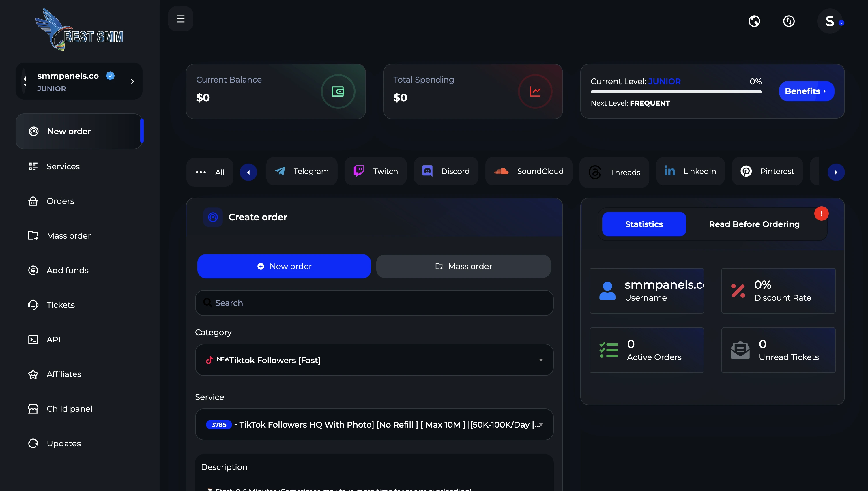Switch to Read Before Ordering tab

(754, 224)
